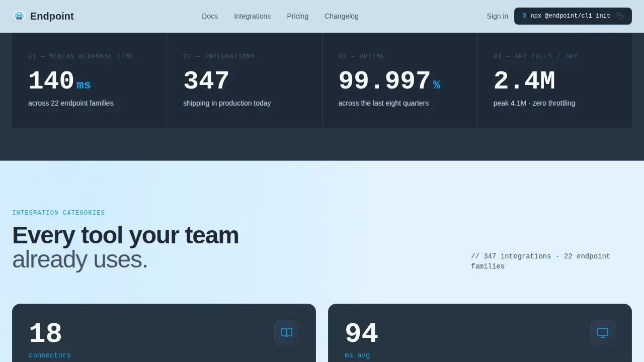Copy the npx CLI init command
The height and width of the screenshot is (362, 644).
point(620,16)
